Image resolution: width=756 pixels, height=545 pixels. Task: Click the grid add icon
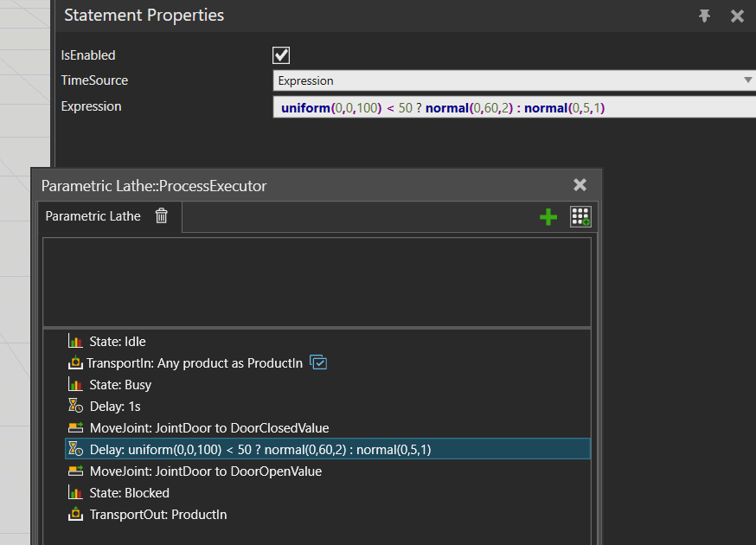tap(580, 217)
